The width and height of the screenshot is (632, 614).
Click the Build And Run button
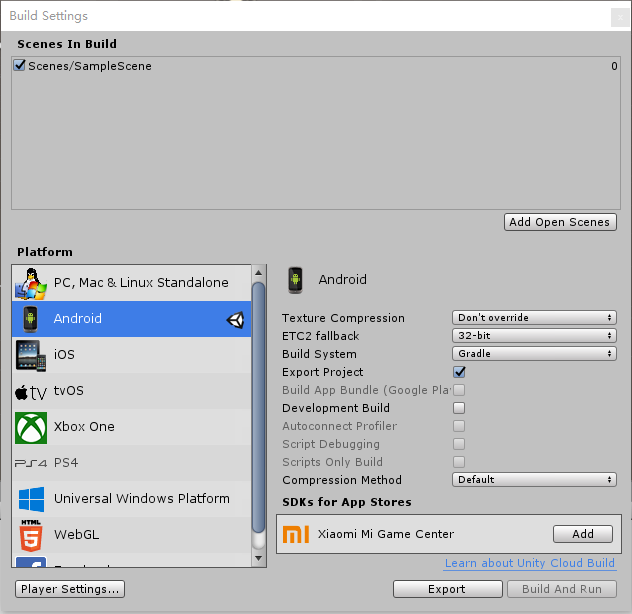(x=562, y=589)
